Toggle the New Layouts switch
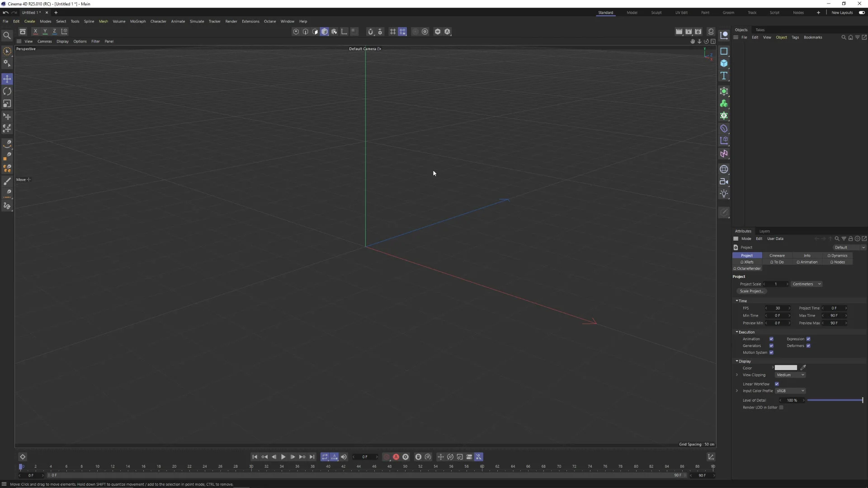868x488 pixels. click(x=862, y=13)
